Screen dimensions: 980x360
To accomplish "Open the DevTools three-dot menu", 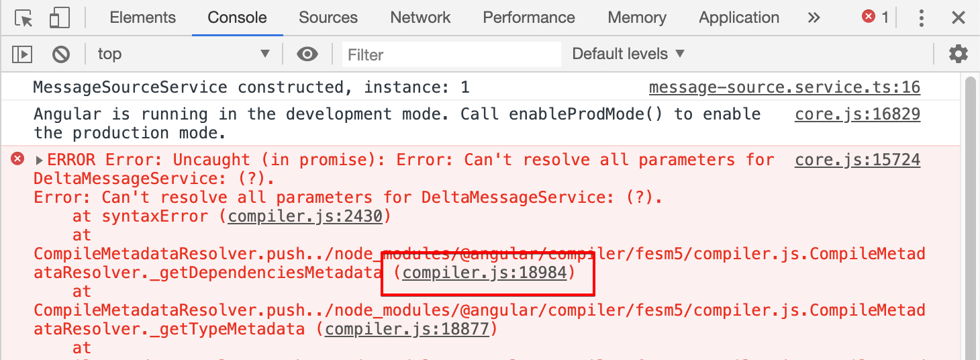I will pos(922,18).
